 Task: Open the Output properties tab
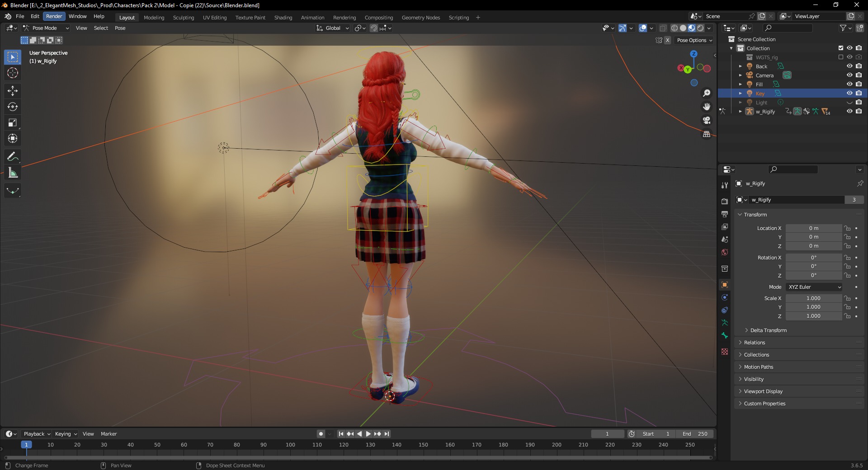pos(725,214)
